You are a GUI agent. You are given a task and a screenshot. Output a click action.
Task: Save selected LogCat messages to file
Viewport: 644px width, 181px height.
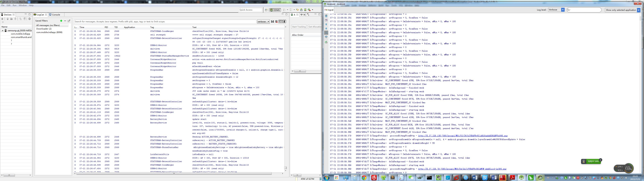point(273,21)
